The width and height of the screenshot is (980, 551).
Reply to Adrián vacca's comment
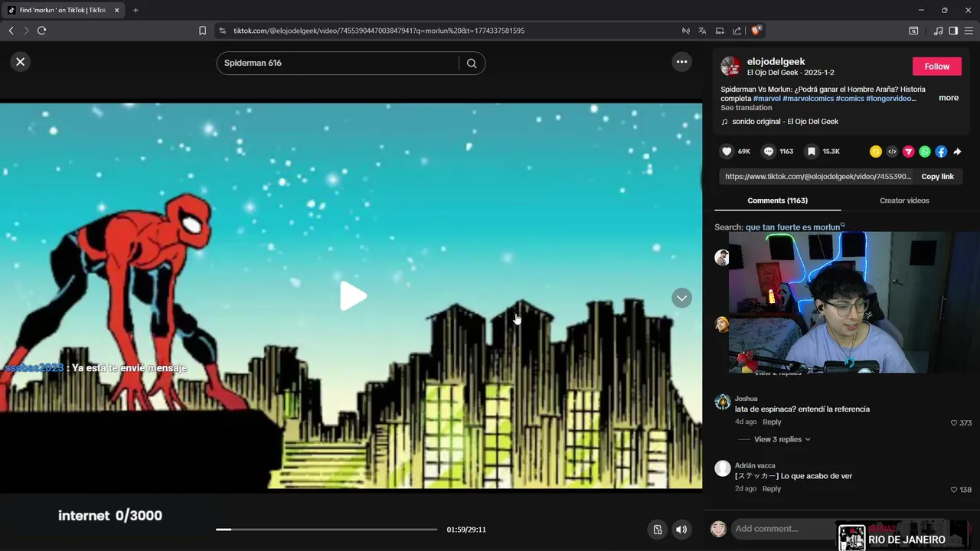tap(772, 489)
